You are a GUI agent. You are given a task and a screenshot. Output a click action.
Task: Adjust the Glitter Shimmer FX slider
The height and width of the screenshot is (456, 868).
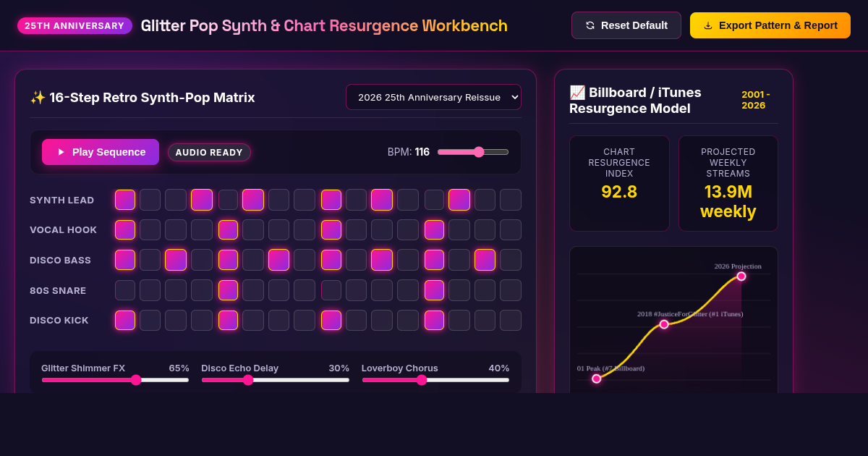(x=115, y=380)
